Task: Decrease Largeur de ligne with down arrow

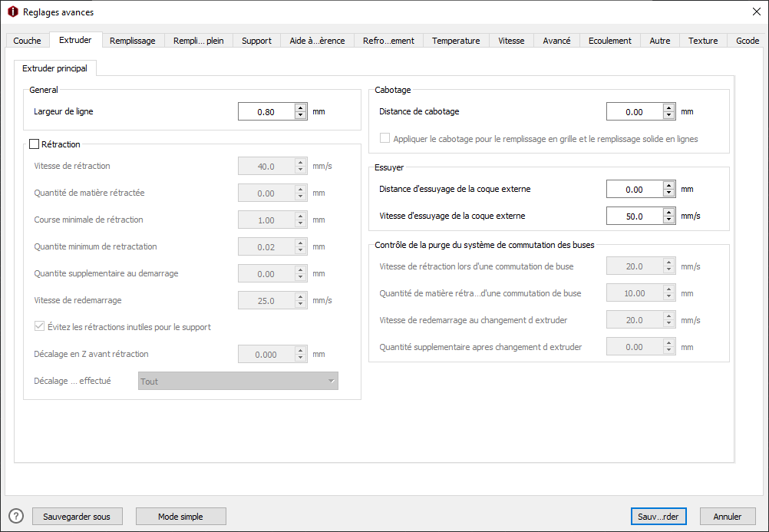Action: click(x=301, y=115)
